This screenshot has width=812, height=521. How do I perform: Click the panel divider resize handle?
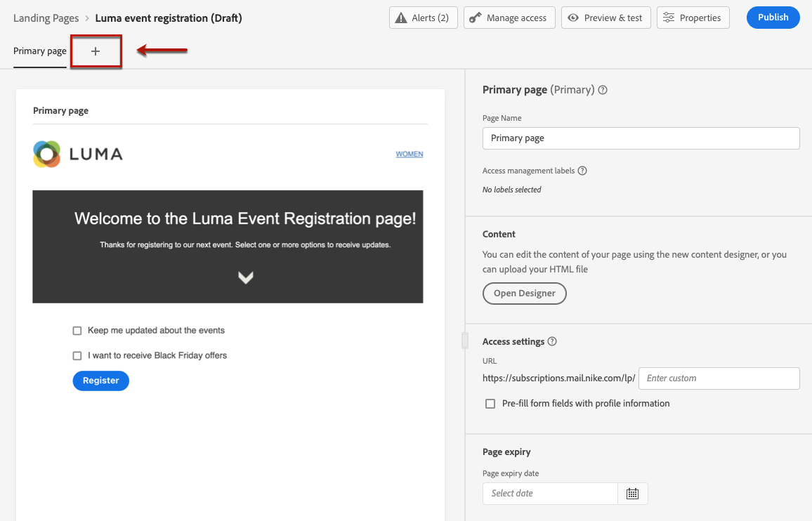point(464,341)
